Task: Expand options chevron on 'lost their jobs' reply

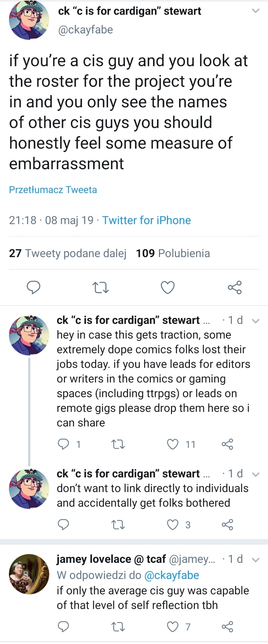Action: pyautogui.click(x=255, y=321)
